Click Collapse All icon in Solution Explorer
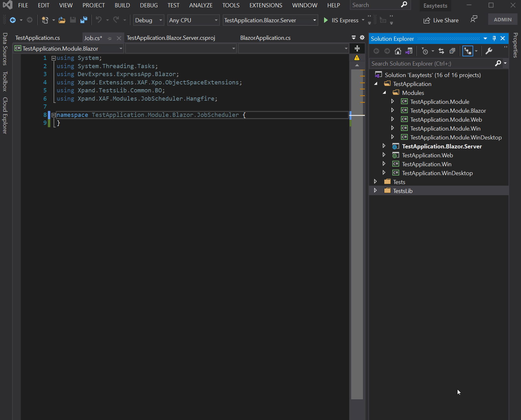This screenshot has width=521, height=420. (452, 51)
